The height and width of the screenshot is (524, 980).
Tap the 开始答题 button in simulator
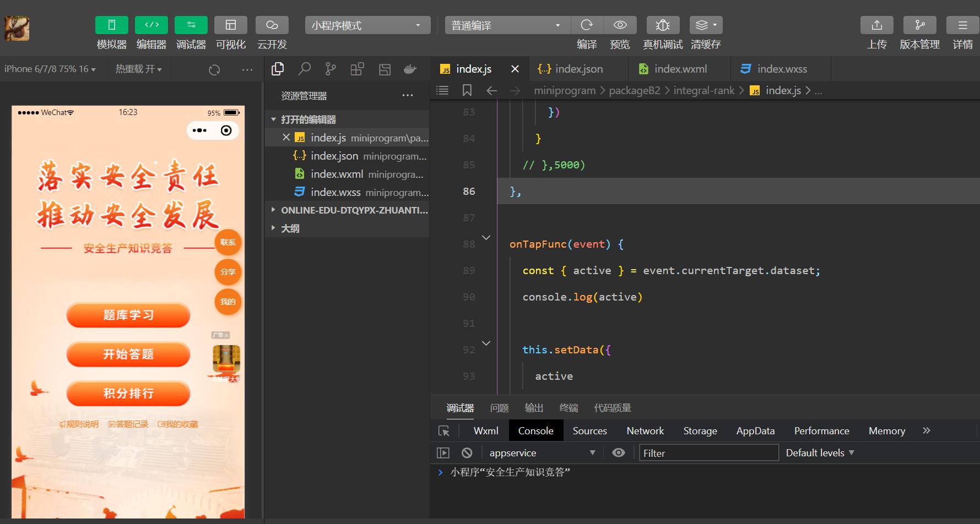128,354
